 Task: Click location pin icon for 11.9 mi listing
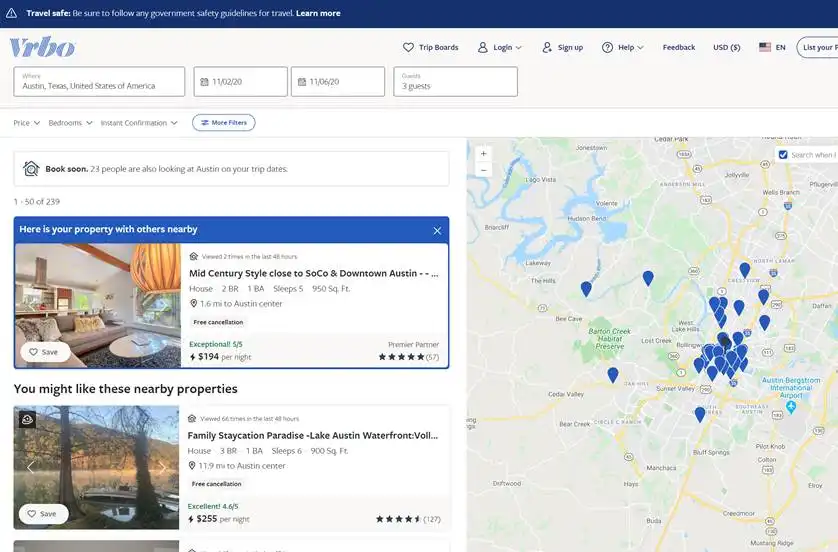pos(192,465)
